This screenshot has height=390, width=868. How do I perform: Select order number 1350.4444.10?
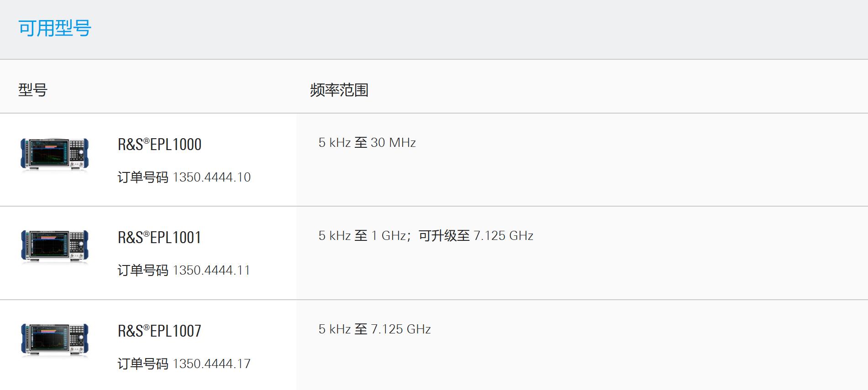tap(212, 177)
